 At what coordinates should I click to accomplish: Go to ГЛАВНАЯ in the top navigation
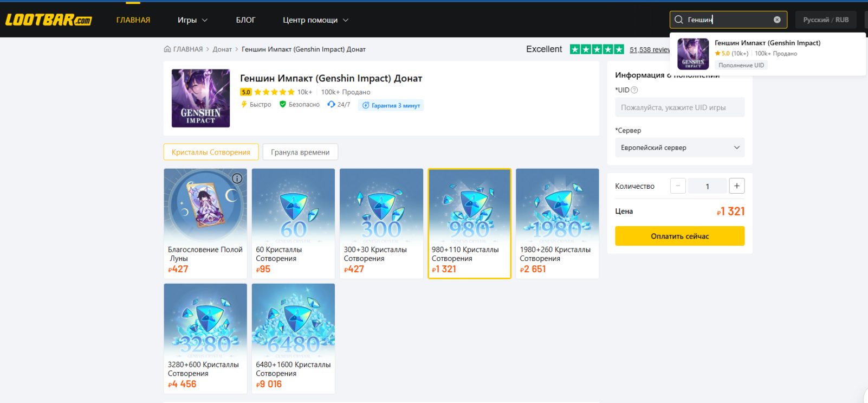[133, 20]
